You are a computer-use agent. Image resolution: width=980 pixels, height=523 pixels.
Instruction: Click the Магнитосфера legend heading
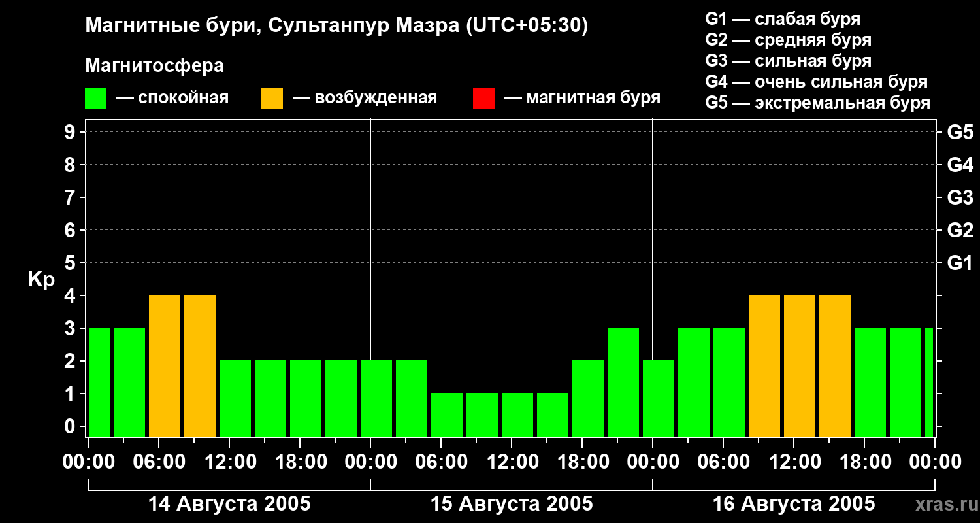(155, 66)
